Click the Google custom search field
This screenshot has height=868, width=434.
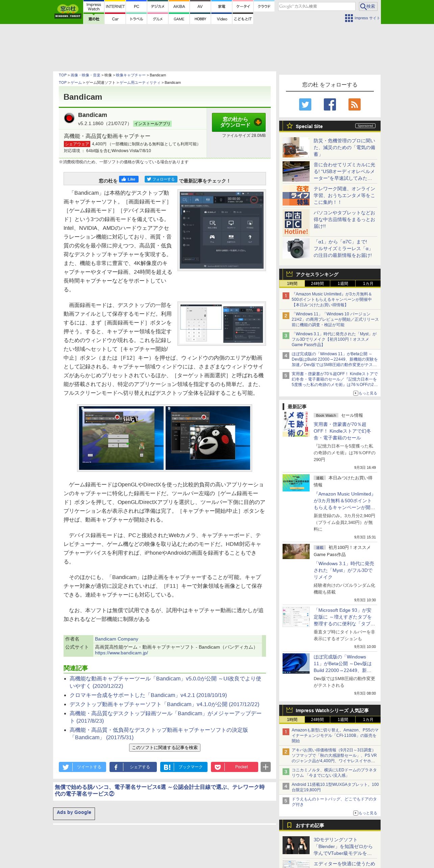317,6
